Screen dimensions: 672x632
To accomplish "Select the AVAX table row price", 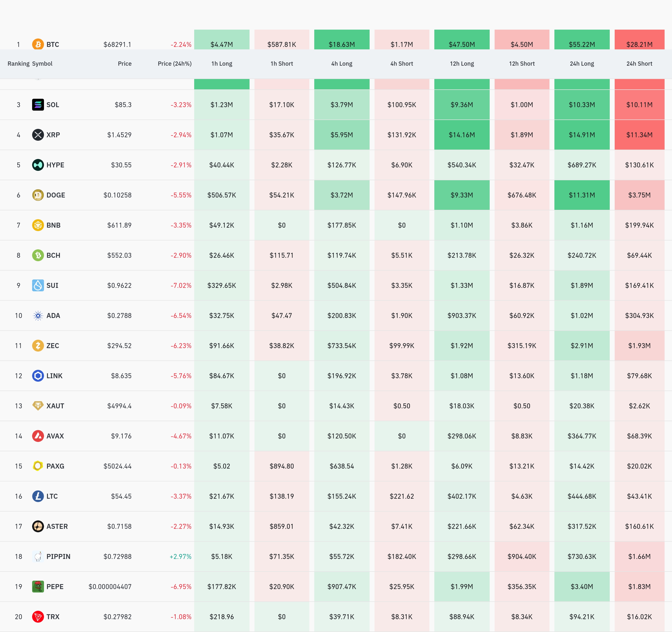I will point(121,436).
